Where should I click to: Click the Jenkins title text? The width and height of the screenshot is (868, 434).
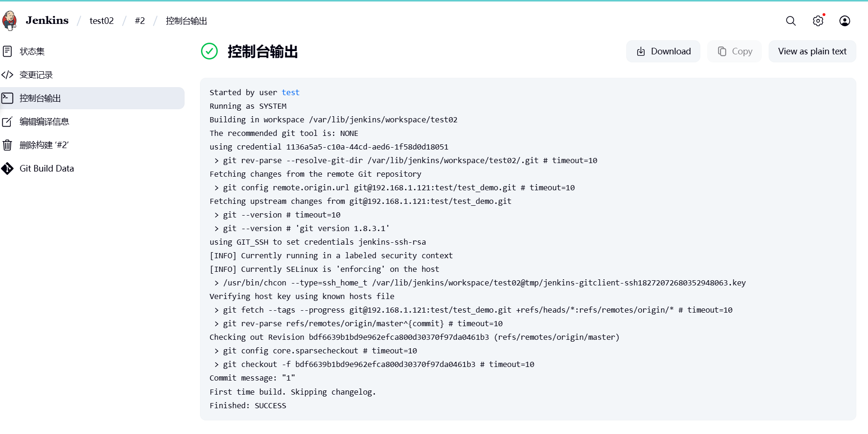47,20
